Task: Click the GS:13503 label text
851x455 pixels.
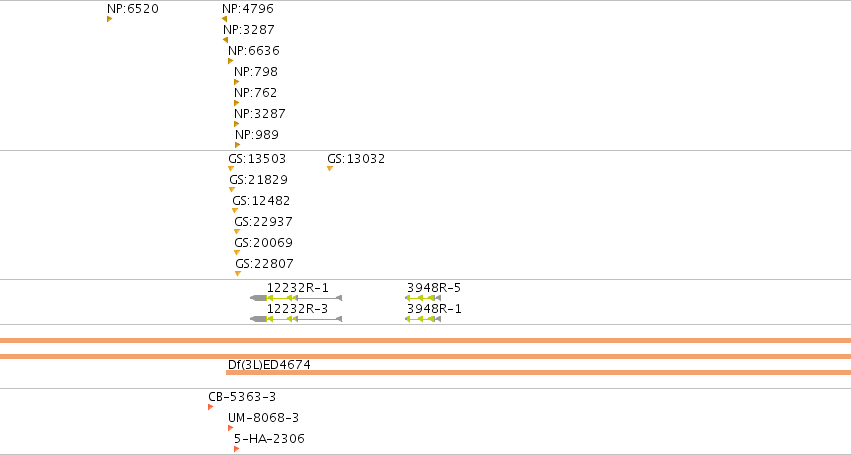Action: pyautogui.click(x=257, y=159)
